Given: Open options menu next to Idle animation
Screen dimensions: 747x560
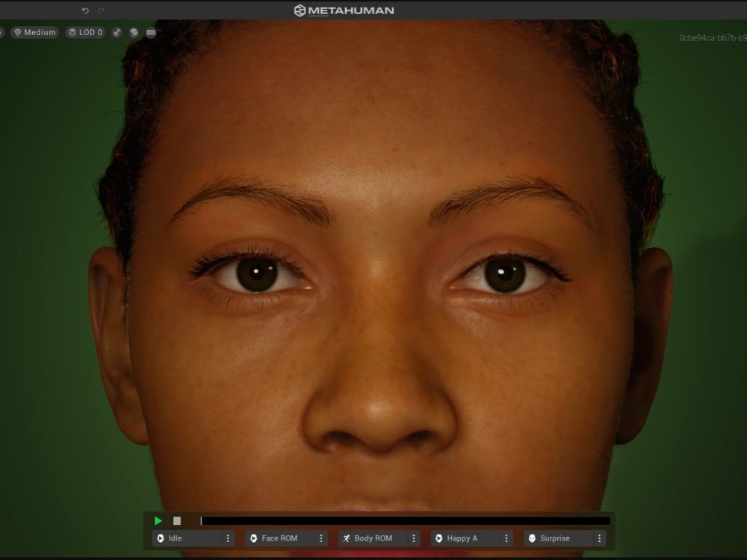Looking at the screenshot, I should tap(228, 538).
